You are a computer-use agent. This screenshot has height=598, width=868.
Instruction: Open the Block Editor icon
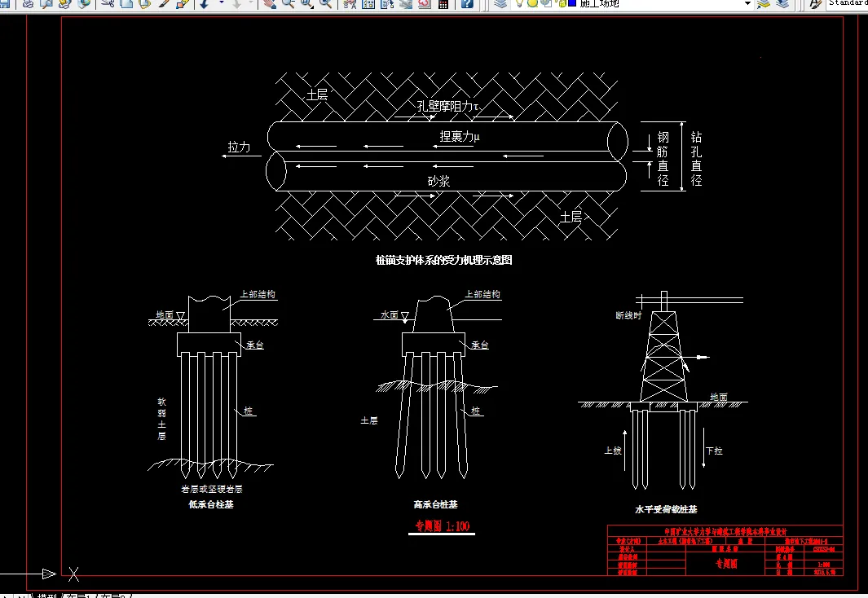pos(183,3)
